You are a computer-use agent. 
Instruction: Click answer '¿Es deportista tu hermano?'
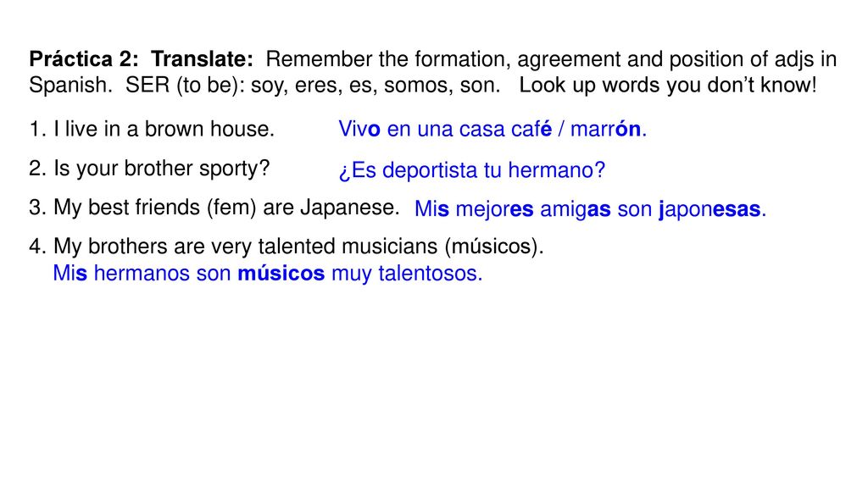(x=472, y=170)
